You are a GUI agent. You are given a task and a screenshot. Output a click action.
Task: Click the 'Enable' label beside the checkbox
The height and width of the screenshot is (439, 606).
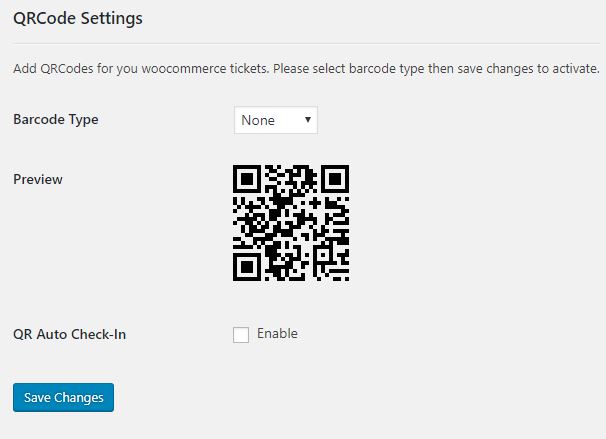pos(277,334)
